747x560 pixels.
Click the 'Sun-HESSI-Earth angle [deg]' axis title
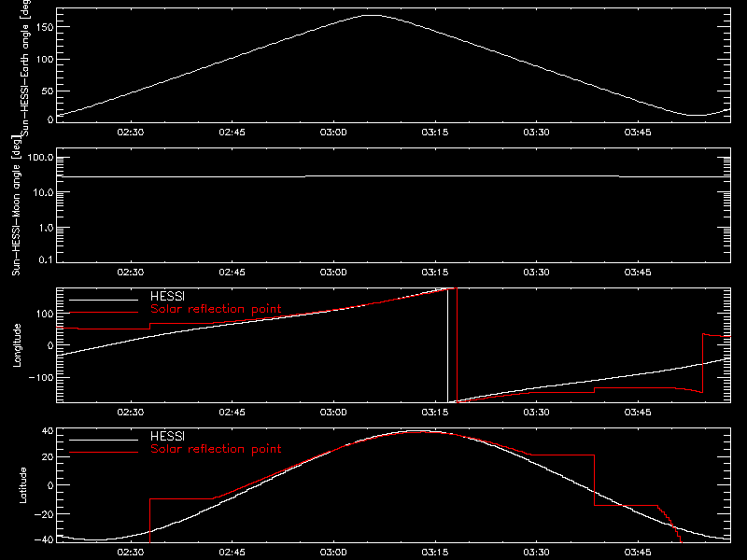click(x=25, y=67)
